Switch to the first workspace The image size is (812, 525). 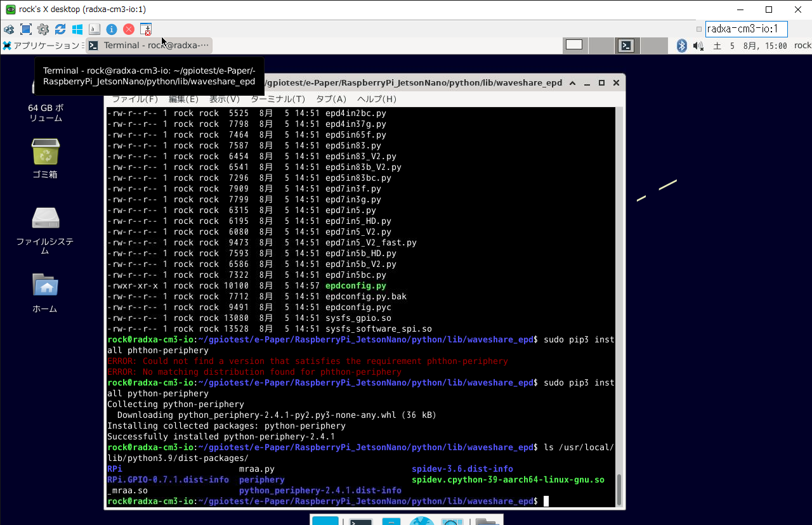[x=574, y=45]
